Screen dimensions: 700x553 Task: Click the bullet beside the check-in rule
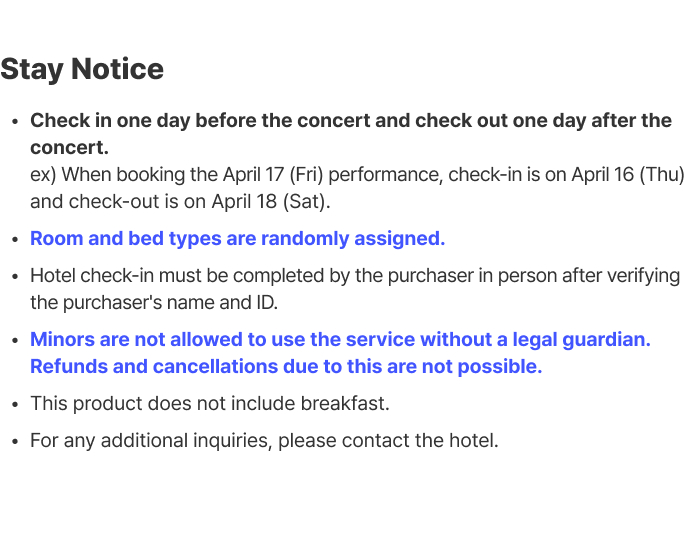(15, 121)
